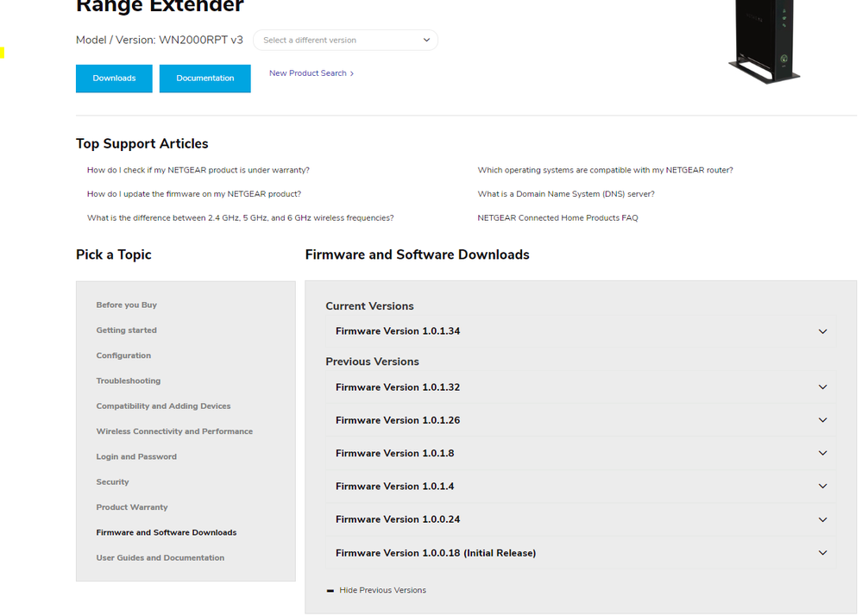Expand Firmware Version 1.0.0.24 chevron
Screen dimensions: 862x616
tap(822, 519)
